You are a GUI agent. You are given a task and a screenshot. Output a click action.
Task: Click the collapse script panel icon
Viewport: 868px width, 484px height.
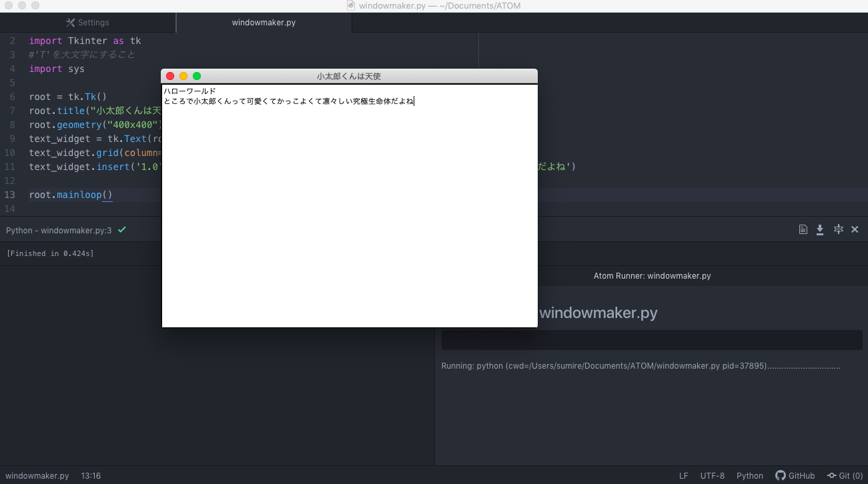click(x=838, y=229)
